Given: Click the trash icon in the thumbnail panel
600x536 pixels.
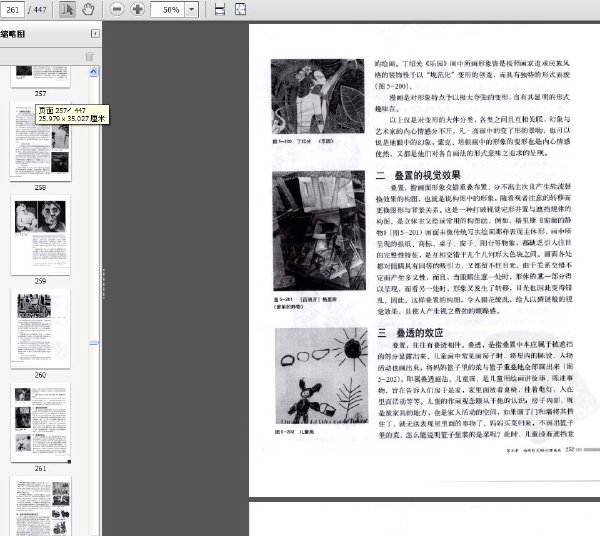Looking at the screenshot, I should click(x=90, y=57).
